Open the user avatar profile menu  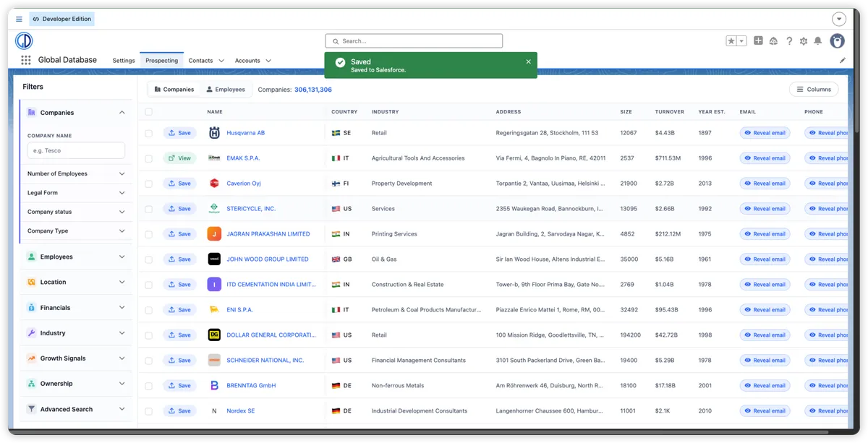pos(838,41)
